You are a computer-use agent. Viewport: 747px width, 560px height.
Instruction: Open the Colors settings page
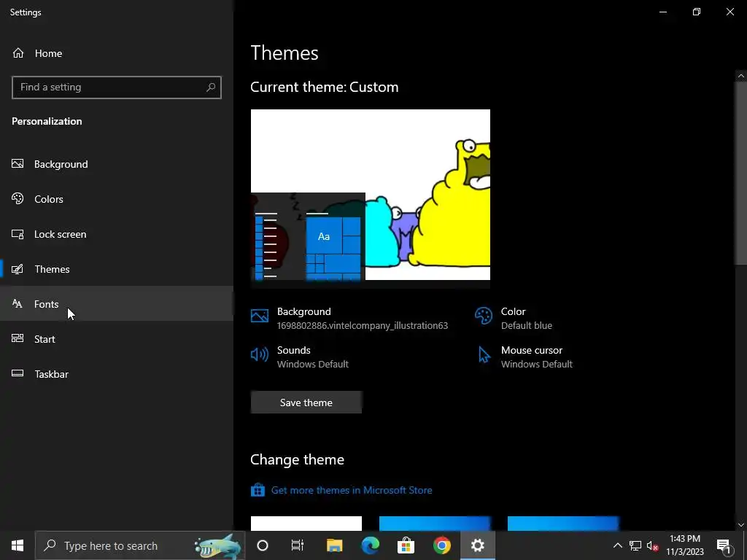(117, 199)
